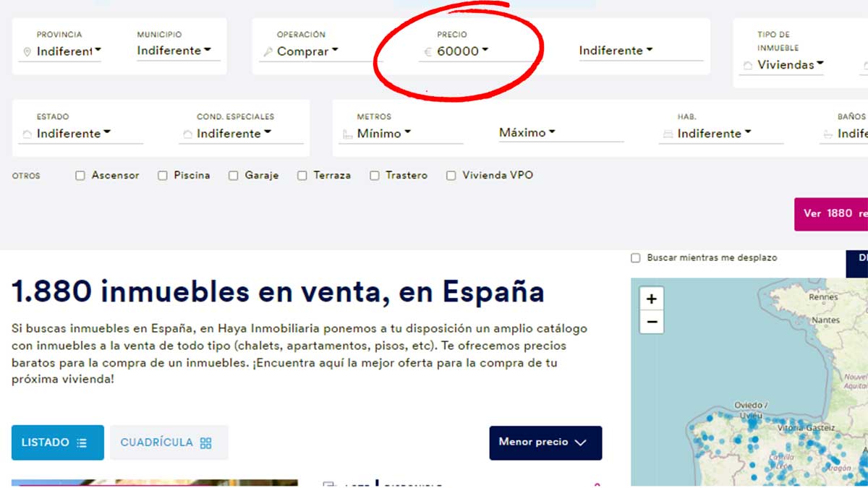Click the ruler icon beside Mínimo
Viewport: 868px width, 488px height.
point(347,134)
